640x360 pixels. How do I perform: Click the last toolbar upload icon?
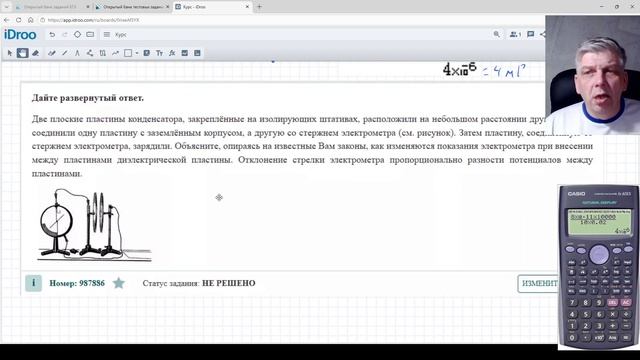pos(197,53)
